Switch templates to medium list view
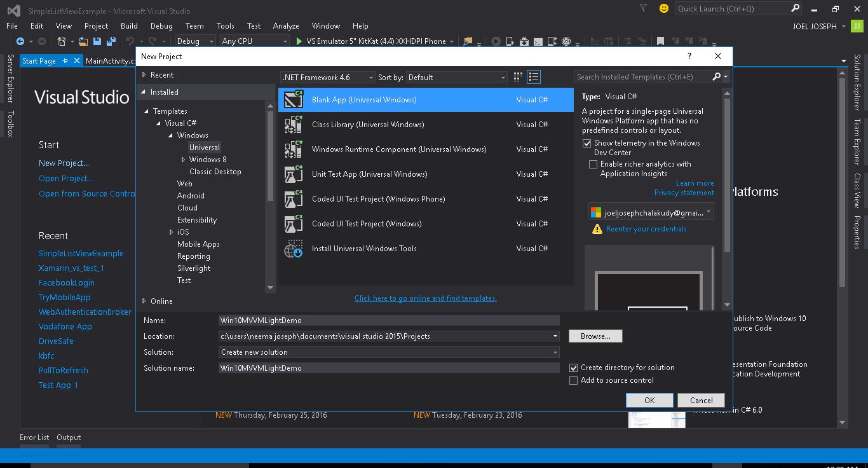 point(534,77)
